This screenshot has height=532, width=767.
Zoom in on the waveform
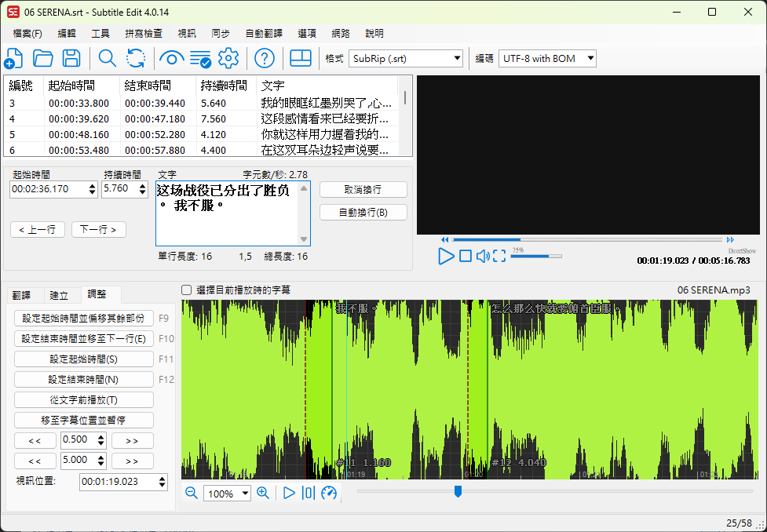(263, 493)
